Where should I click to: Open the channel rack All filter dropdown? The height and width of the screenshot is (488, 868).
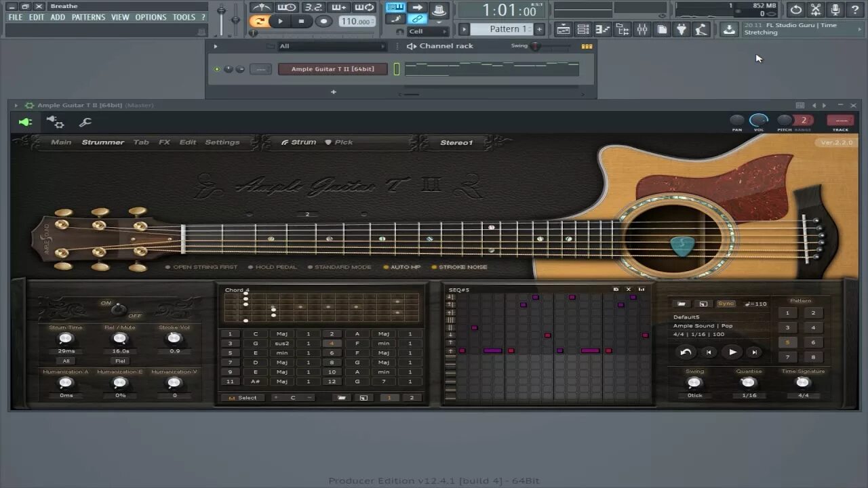(332, 46)
